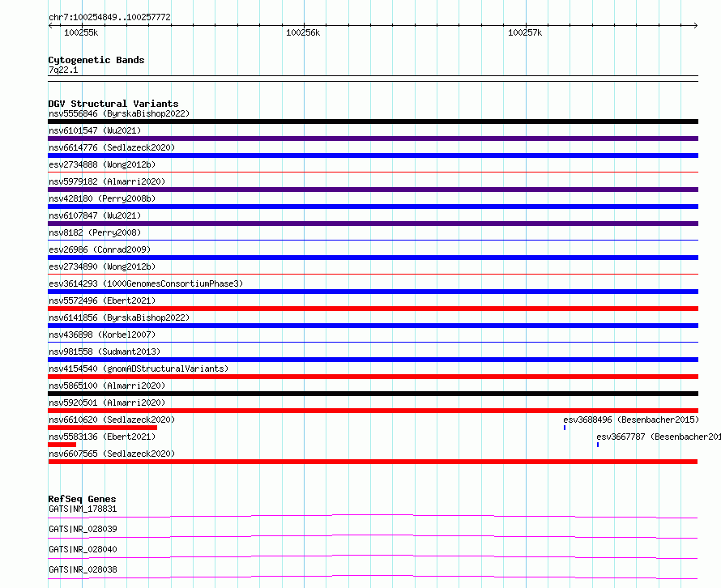Click the 100256k ruler label
The width and height of the screenshot is (721, 588).
[303, 32]
